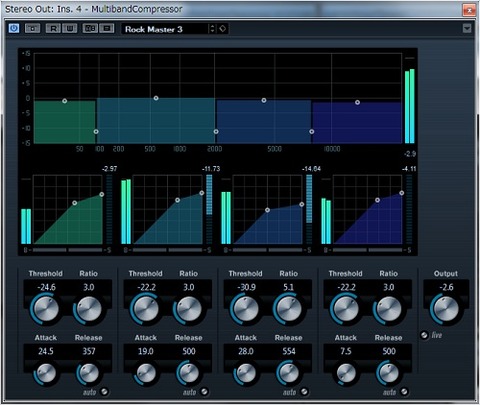This screenshot has height=405, width=480.
Task: Close the MultibandCompressor window
Action: click(x=469, y=10)
